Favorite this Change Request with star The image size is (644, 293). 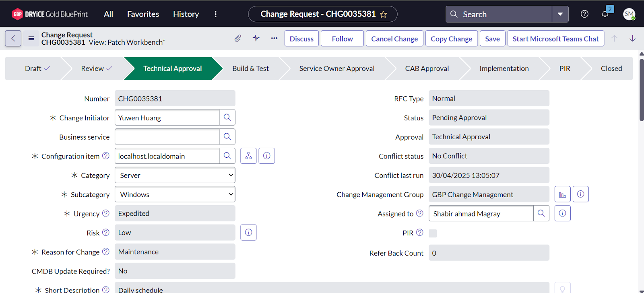(384, 14)
